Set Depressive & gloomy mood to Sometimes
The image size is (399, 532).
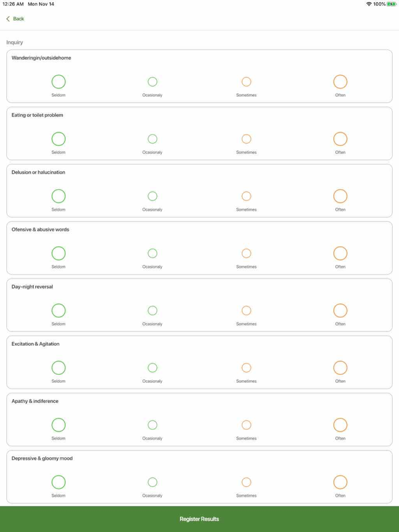tap(246, 482)
